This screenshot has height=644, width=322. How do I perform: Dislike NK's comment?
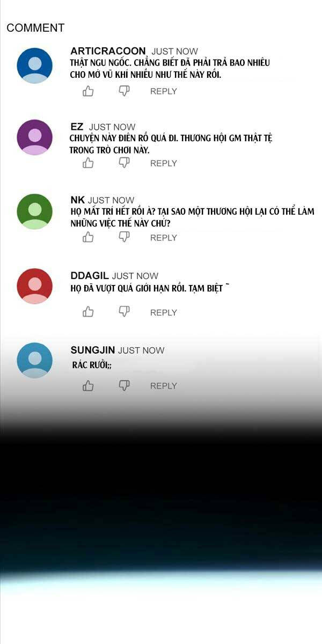point(124,237)
